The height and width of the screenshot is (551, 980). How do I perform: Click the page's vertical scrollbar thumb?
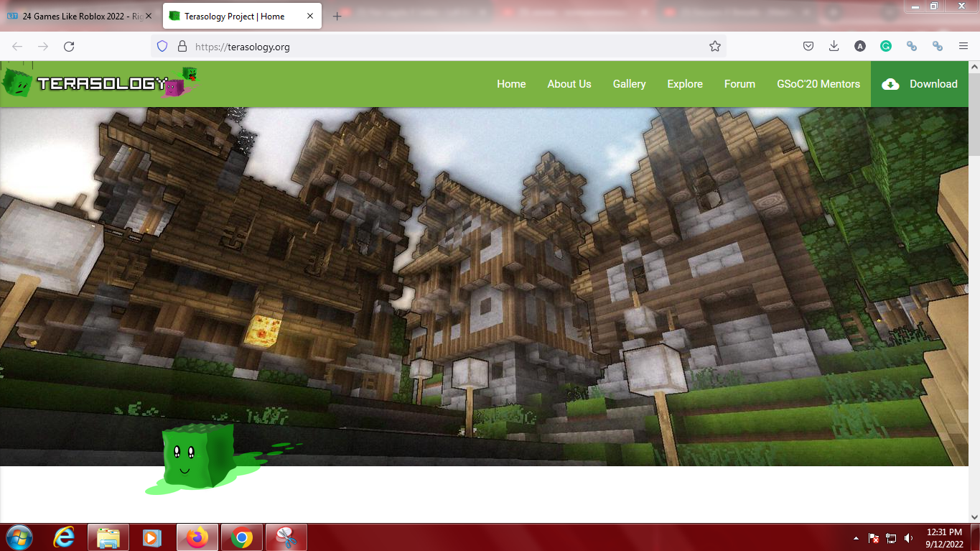pos(974,115)
